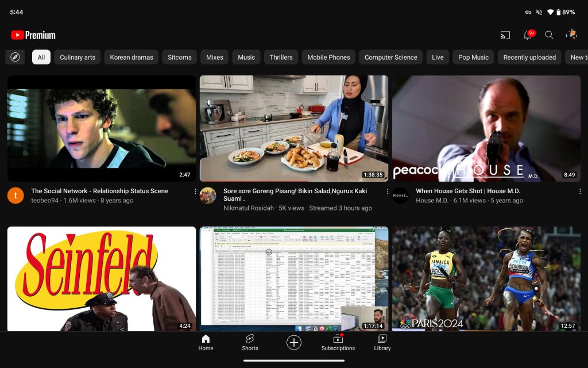Image resolution: width=588 pixels, height=368 pixels.
Task: Play the Seinfeld video thumbnail
Action: click(102, 278)
